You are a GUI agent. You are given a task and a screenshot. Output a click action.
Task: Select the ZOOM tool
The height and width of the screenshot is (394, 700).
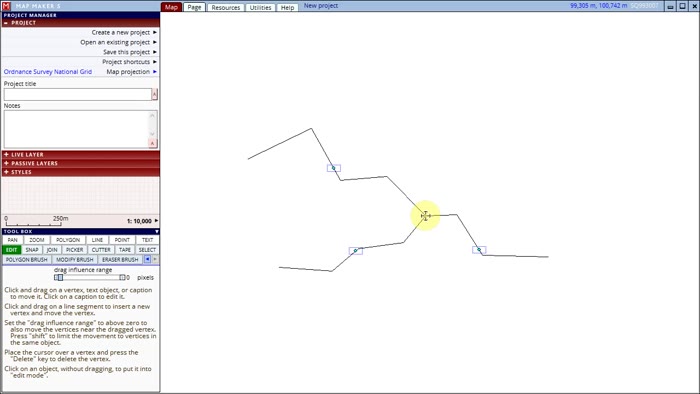coord(37,240)
